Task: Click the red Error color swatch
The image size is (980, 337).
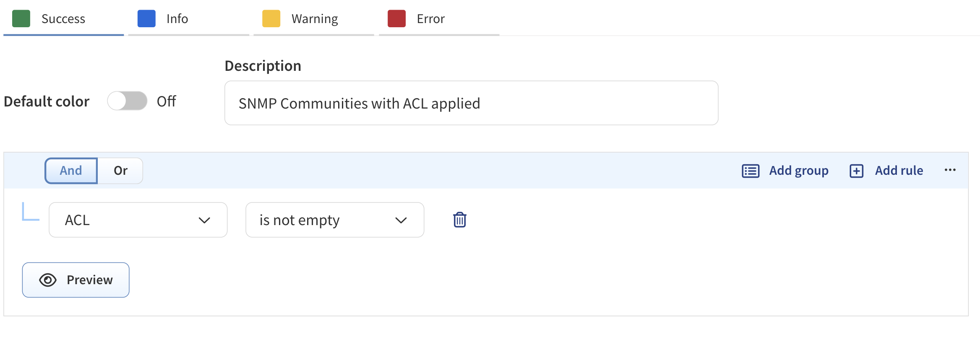Action: pyautogui.click(x=396, y=19)
